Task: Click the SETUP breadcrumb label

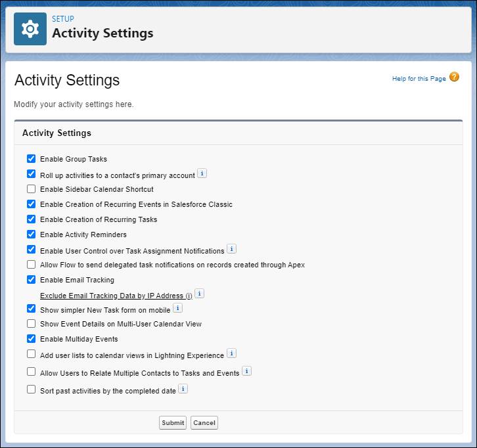Action: pos(62,19)
